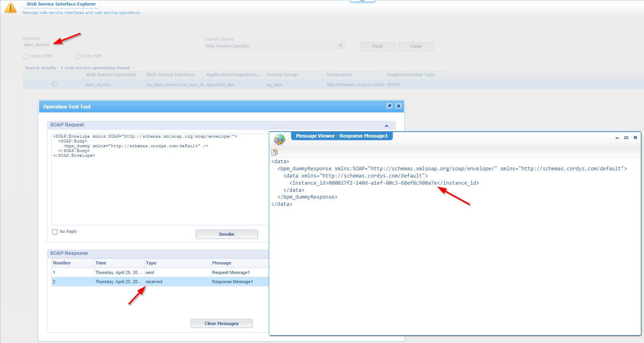
Task: Click the copy message icon in Message Viewer
Action: coord(274,152)
